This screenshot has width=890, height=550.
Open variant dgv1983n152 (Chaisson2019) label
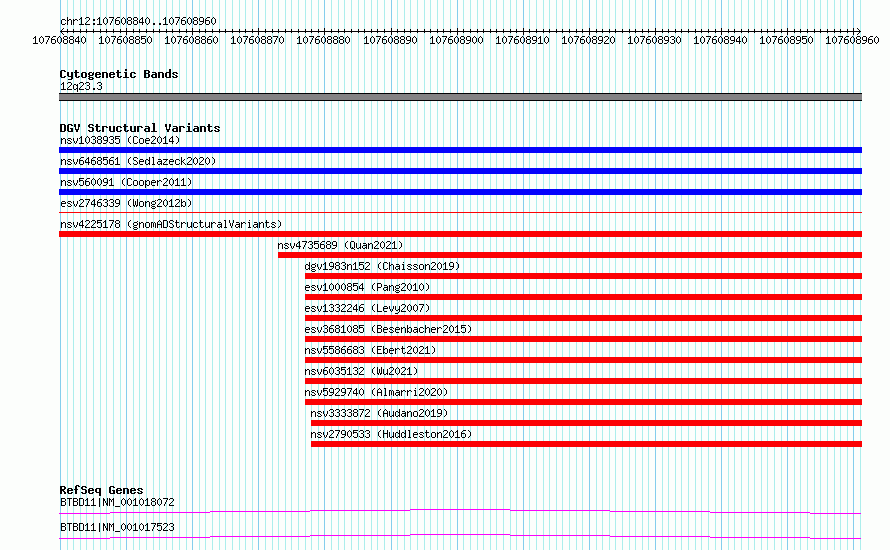tap(382, 266)
